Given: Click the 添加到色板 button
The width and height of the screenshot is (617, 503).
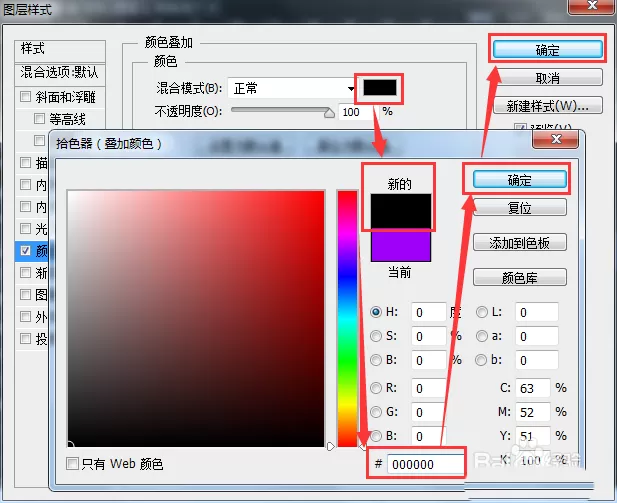Looking at the screenshot, I should click(519, 243).
